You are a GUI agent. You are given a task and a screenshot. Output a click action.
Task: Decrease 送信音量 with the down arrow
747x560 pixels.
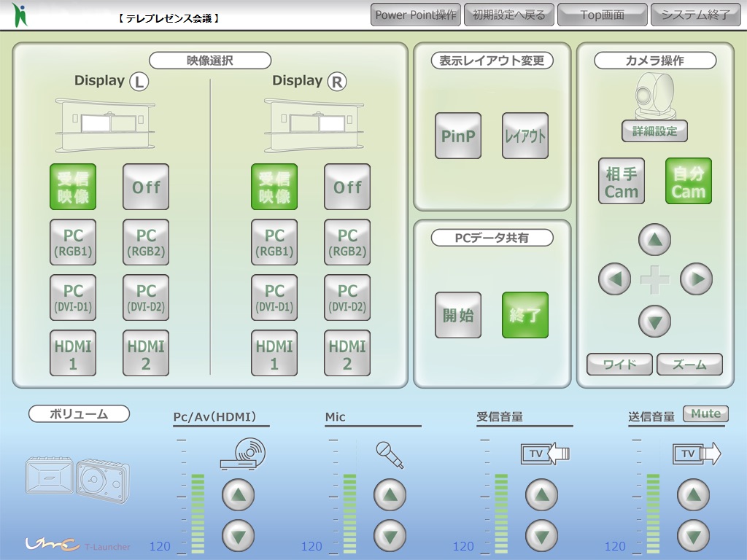tap(693, 537)
